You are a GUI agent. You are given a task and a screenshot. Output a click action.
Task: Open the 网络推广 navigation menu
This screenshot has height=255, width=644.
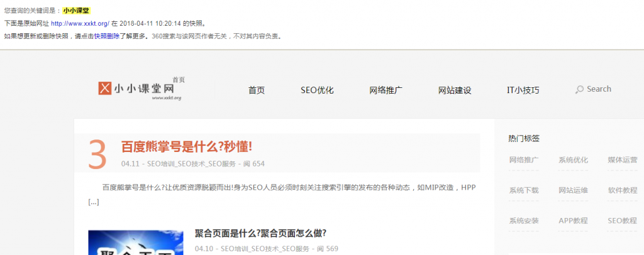[x=386, y=90]
